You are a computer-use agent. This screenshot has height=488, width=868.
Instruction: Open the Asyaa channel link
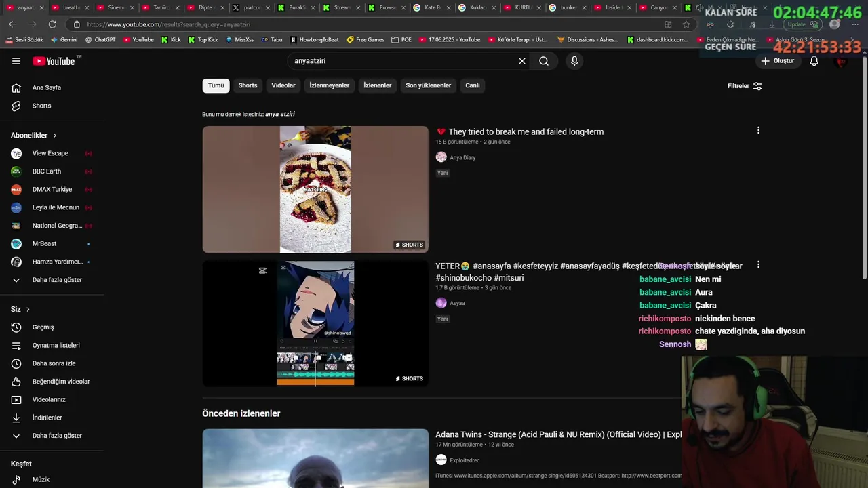click(x=457, y=303)
